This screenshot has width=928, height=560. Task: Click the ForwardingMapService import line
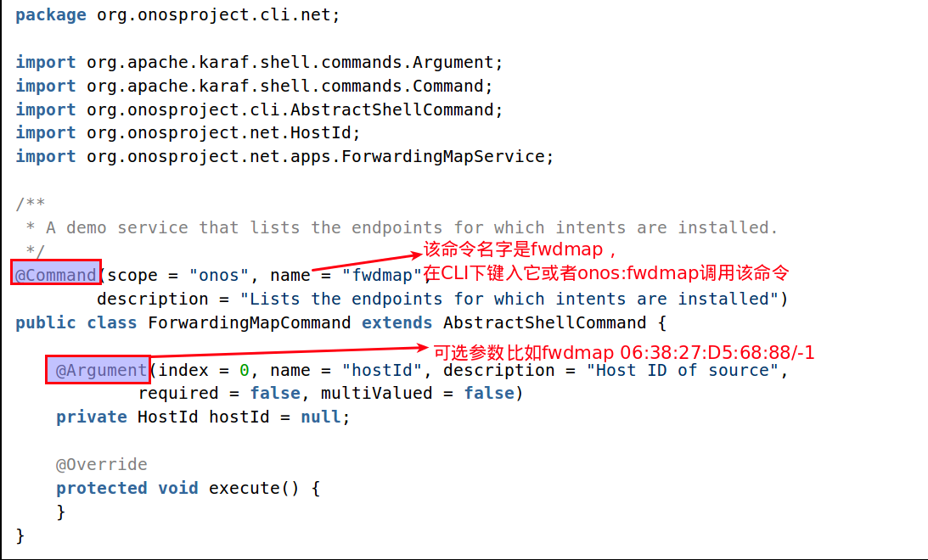284,156
